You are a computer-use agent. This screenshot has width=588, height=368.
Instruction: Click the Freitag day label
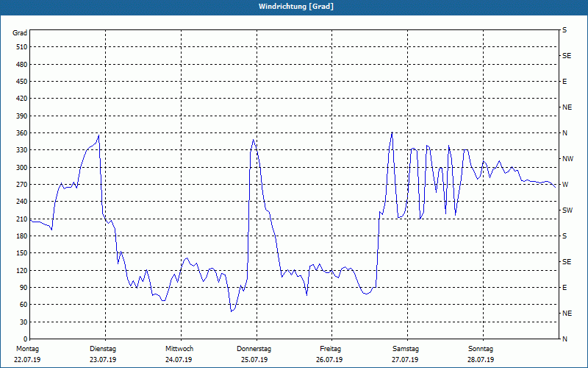(330, 349)
